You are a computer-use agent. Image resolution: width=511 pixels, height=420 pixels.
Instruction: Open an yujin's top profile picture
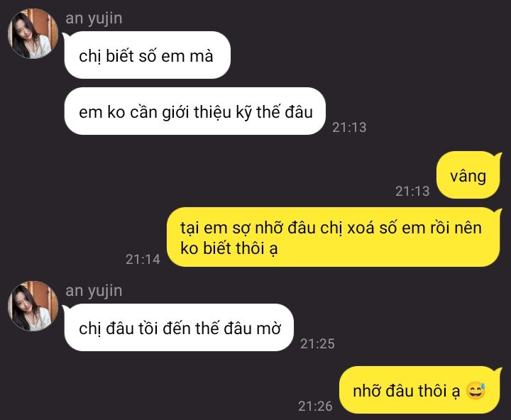coord(33,33)
